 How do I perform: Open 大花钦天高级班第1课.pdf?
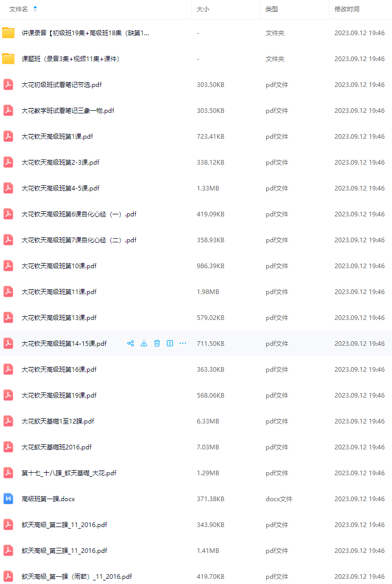tap(57, 136)
